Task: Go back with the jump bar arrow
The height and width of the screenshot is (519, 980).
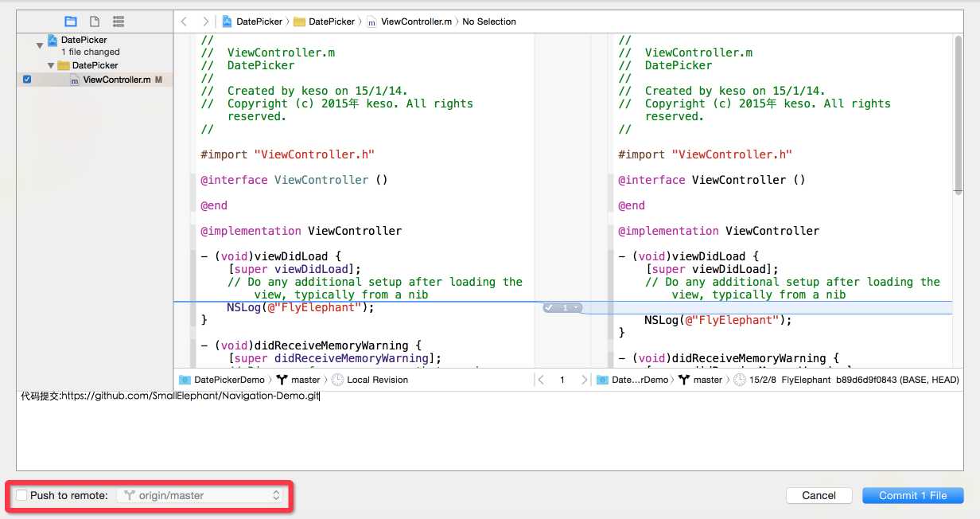Action: click(185, 21)
